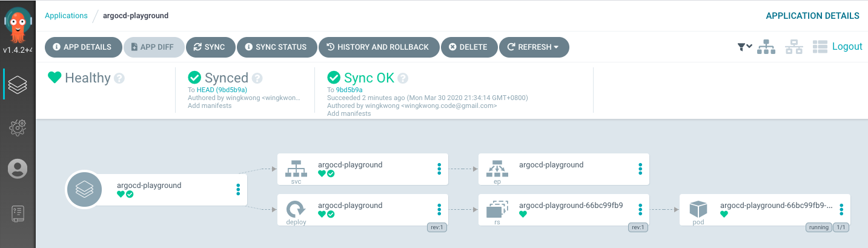Open kebab menu of ep argocd-playground node
This screenshot has height=248, width=868.
pyautogui.click(x=640, y=169)
